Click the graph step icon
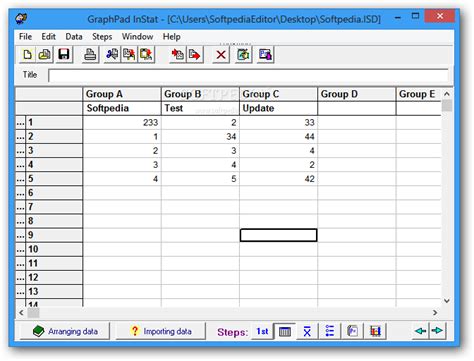The width and height of the screenshot is (474, 361). click(375, 331)
